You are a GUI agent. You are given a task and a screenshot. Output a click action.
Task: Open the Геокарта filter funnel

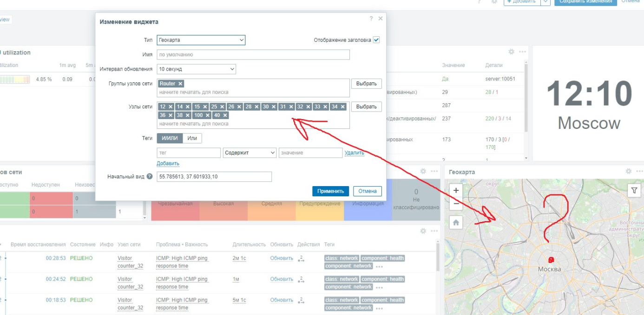tap(634, 190)
